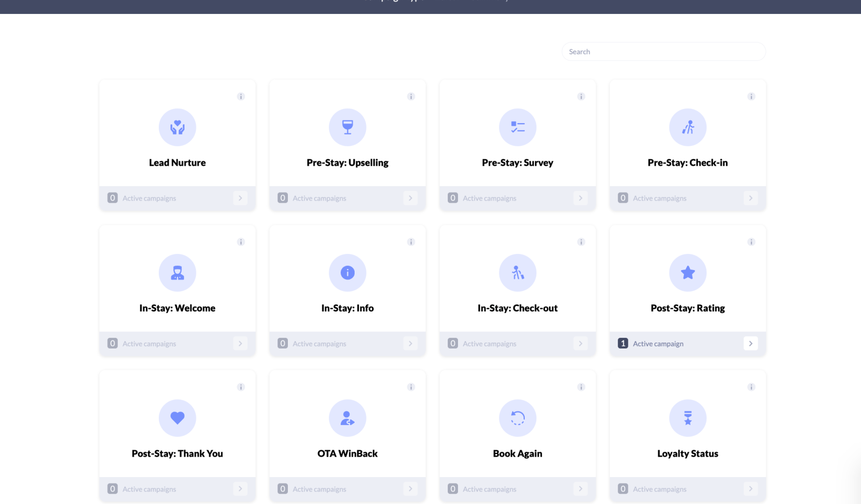The image size is (861, 504).
Task: Open In-Stay: Check-out campaigns chevron
Action: (x=581, y=343)
